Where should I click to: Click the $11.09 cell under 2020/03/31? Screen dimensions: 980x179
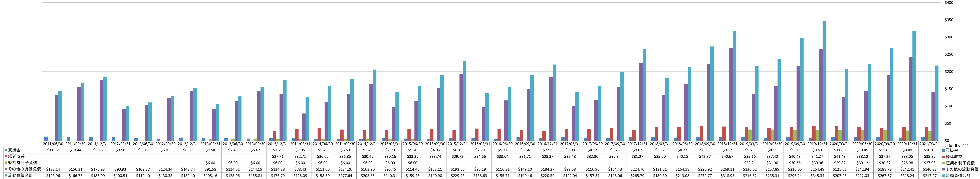coord(840,150)
